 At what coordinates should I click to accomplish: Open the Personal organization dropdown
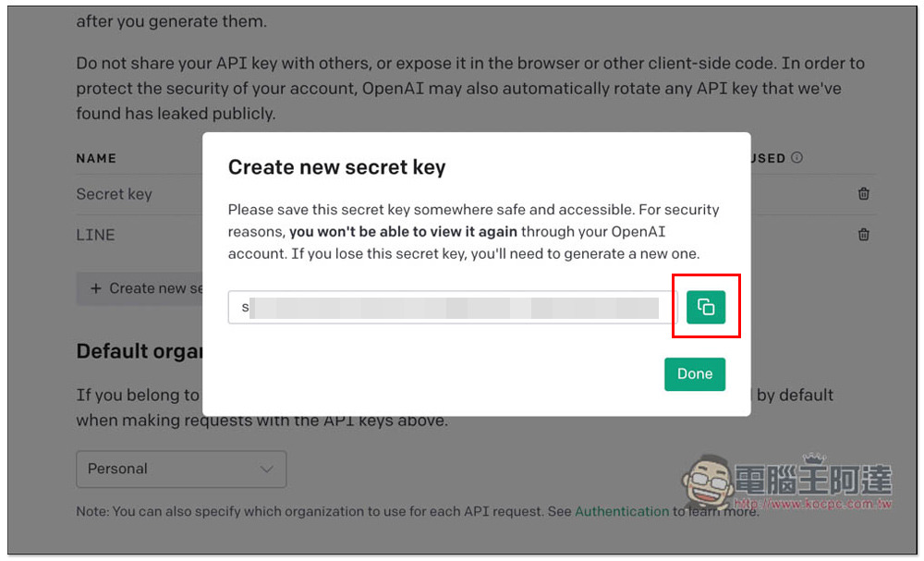tap(181, 469)
